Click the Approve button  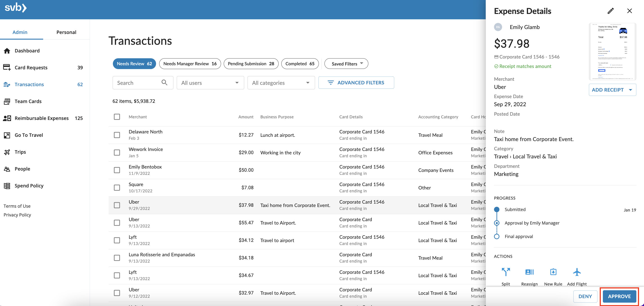(x=619, y=296)
